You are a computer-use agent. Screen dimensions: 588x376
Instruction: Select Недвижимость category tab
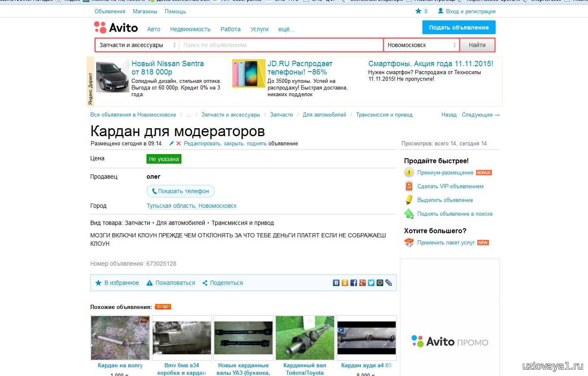click(190, 29)
